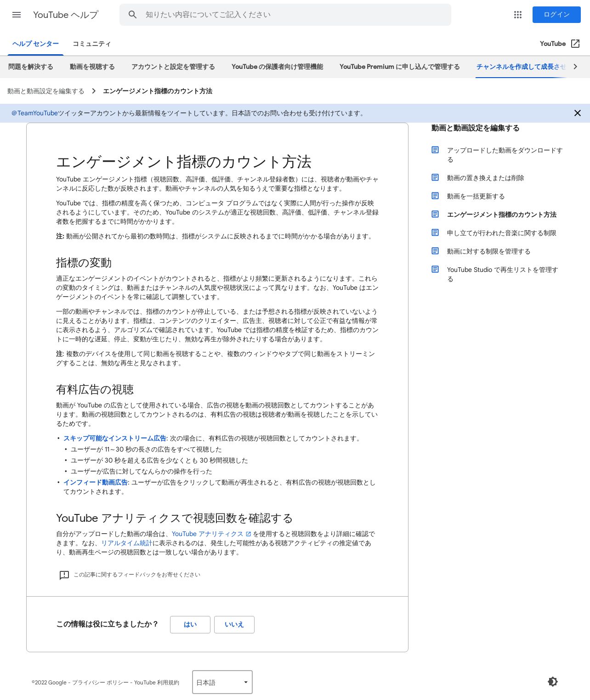The width and height of the screenshot is (590, 700).
Task: Answer いいえ to helpfulness question
Action: click(x=234, y=625)
